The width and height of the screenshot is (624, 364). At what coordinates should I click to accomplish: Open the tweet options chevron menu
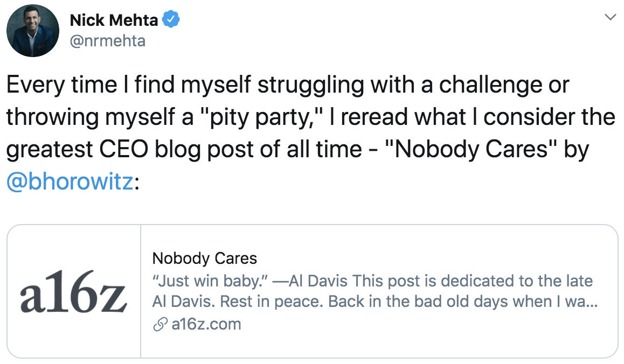point(610,17)
